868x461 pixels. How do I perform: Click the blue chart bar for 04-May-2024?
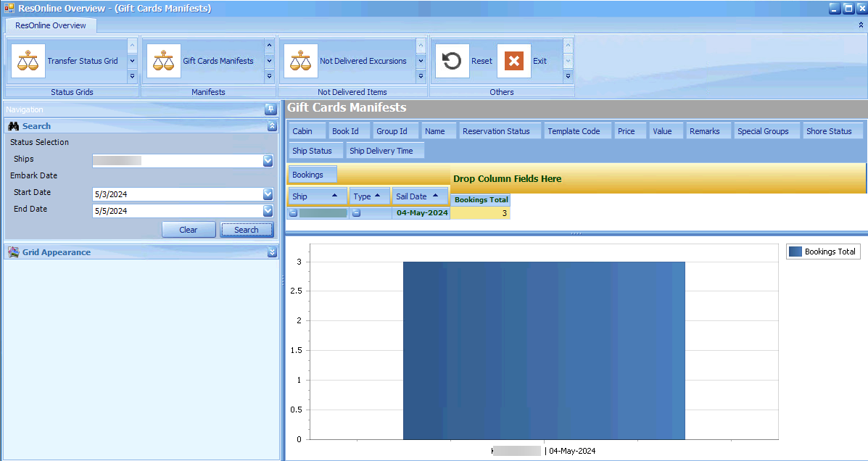544,351
